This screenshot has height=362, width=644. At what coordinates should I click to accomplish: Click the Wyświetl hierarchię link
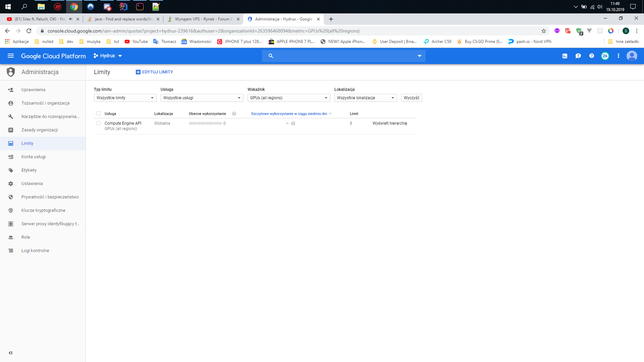click(x=390, y=123)
